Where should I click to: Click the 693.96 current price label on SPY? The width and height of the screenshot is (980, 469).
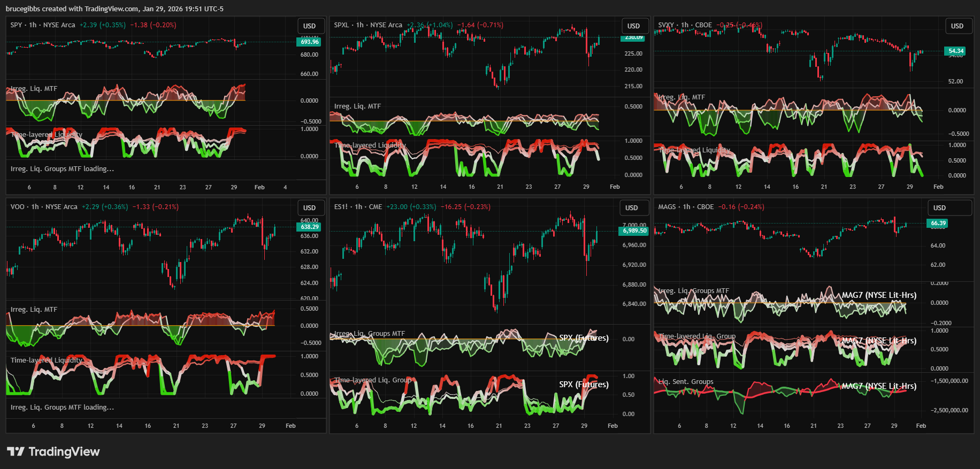point(309,42)
